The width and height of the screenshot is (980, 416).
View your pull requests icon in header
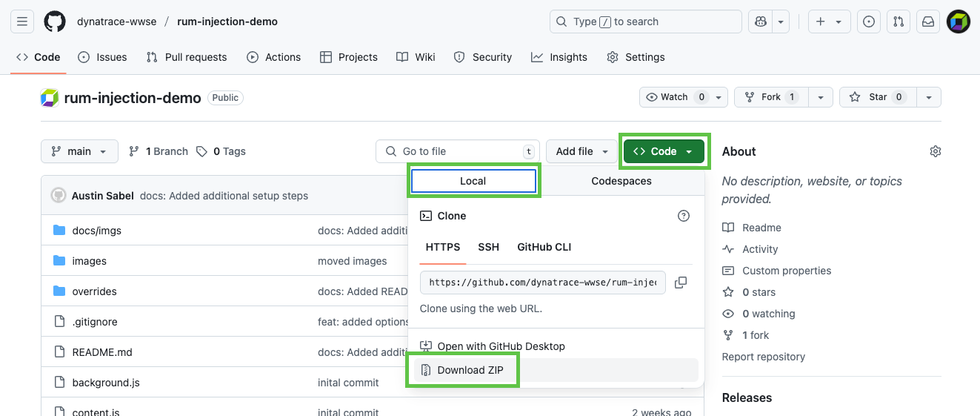tap(899, 22)
